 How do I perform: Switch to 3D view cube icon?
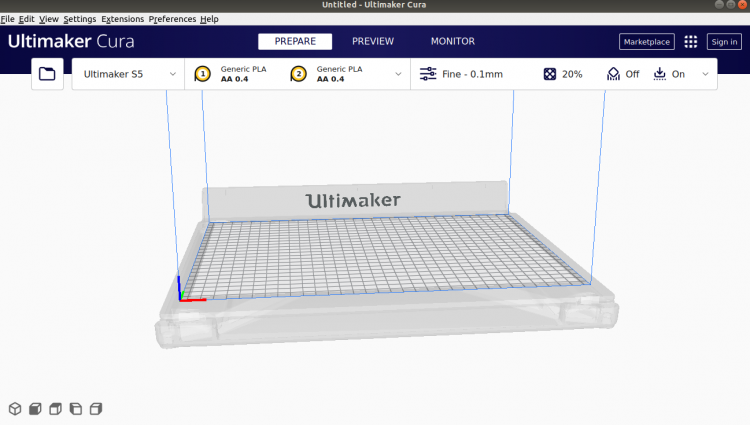15,409
